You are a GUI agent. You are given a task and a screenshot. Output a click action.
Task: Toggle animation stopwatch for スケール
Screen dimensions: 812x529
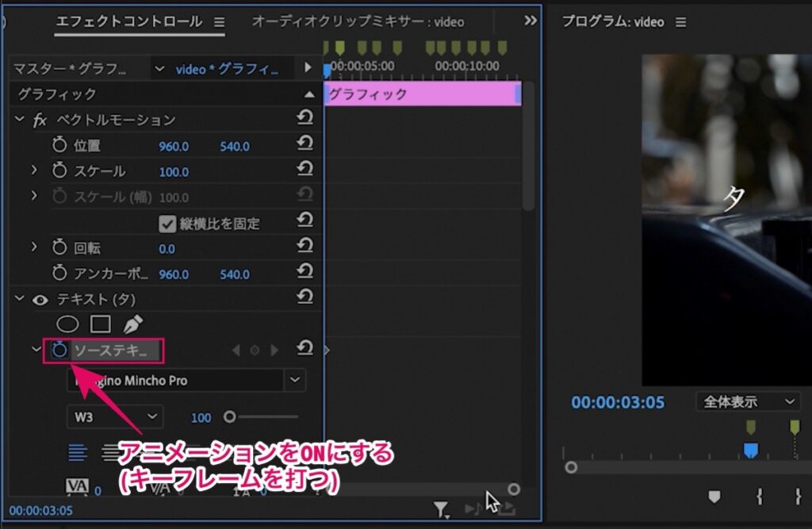pyautogui.click(x=59, y=170)
